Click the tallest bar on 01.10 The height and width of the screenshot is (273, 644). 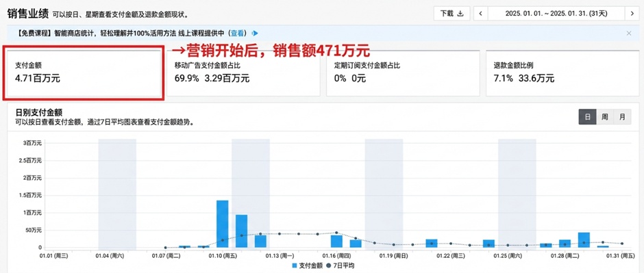[x=222, y=224]
